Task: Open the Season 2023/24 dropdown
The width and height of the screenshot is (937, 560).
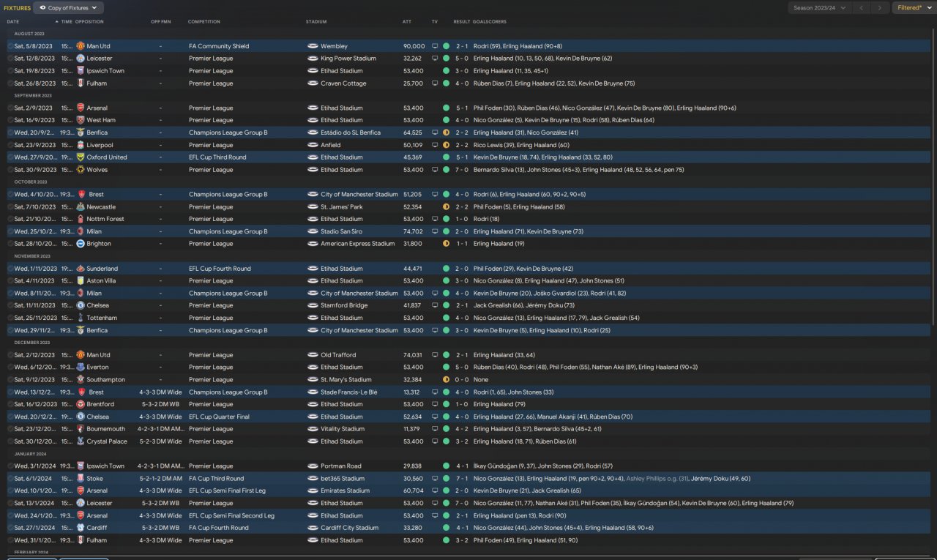Action: point(821,8)
